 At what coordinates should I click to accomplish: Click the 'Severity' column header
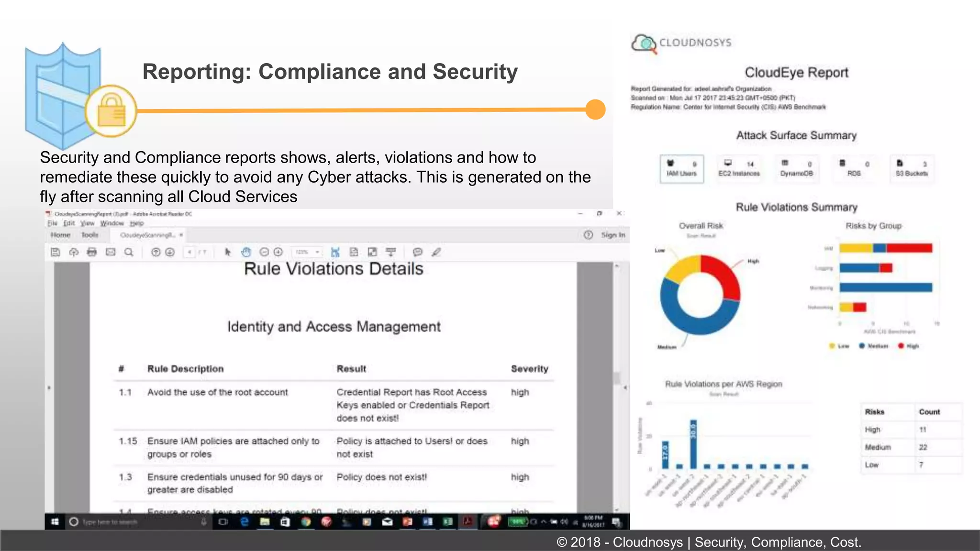point(529,369)
